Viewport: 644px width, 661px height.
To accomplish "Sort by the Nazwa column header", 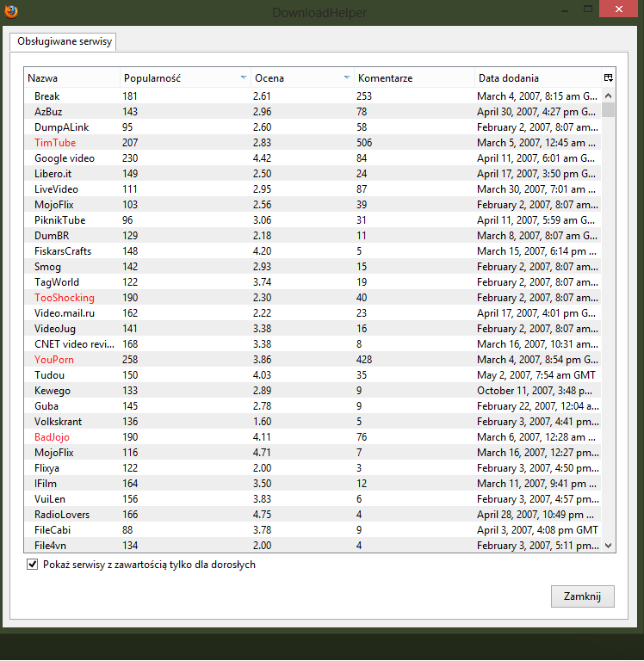I will point(72,78).
